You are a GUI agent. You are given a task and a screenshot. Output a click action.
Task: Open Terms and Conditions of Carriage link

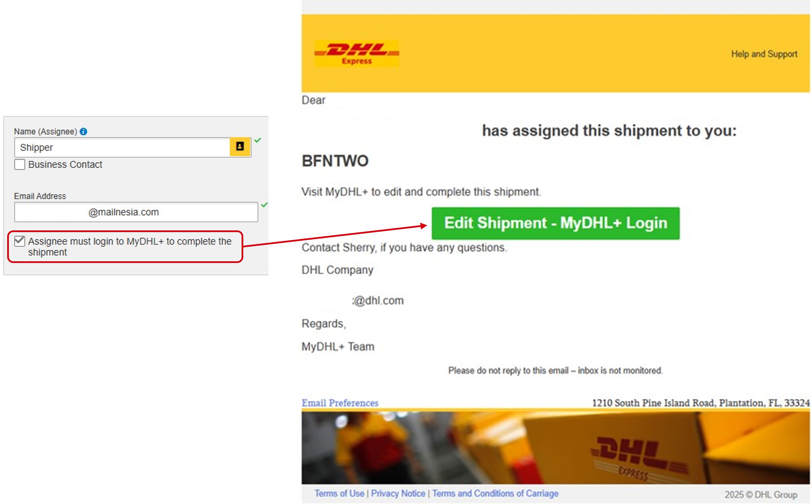[x=495, y=493]
